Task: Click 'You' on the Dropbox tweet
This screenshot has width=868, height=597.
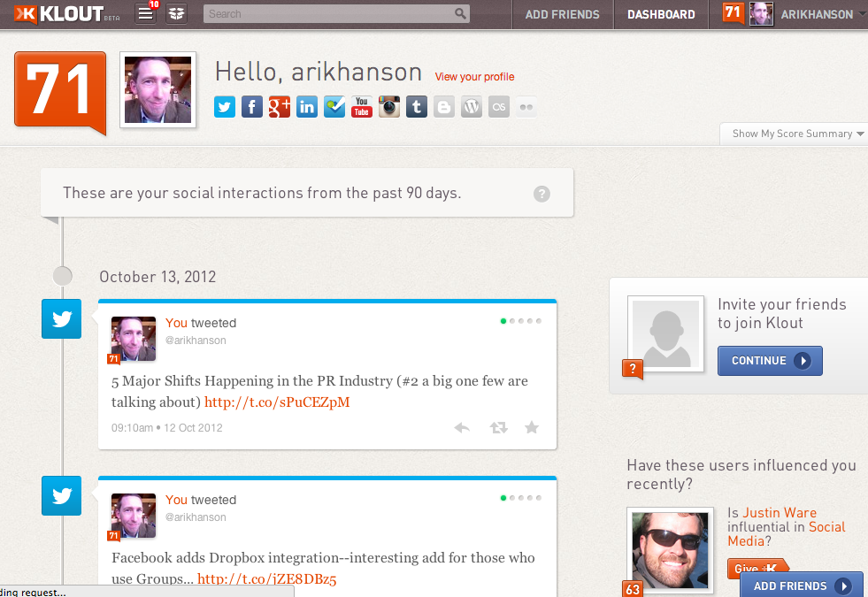Action: click(176, 501)
